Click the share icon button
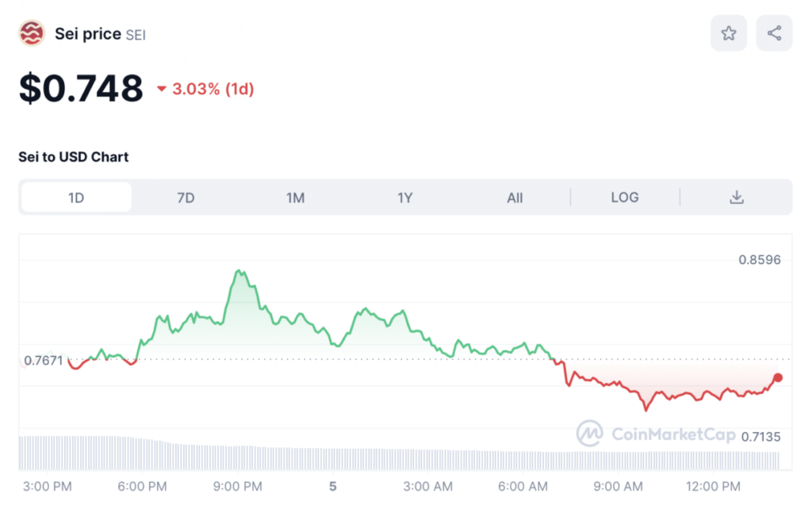 pos(774,33)
